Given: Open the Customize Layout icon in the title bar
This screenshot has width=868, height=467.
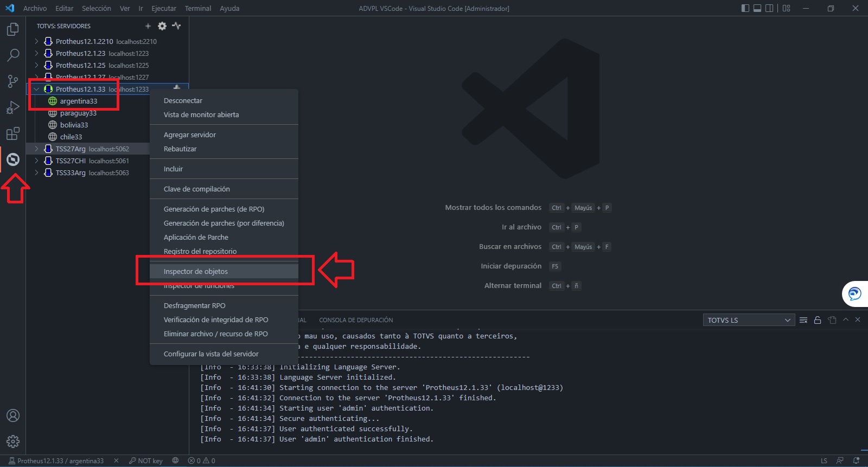Looking at the screenshot, I should (787, 8).
